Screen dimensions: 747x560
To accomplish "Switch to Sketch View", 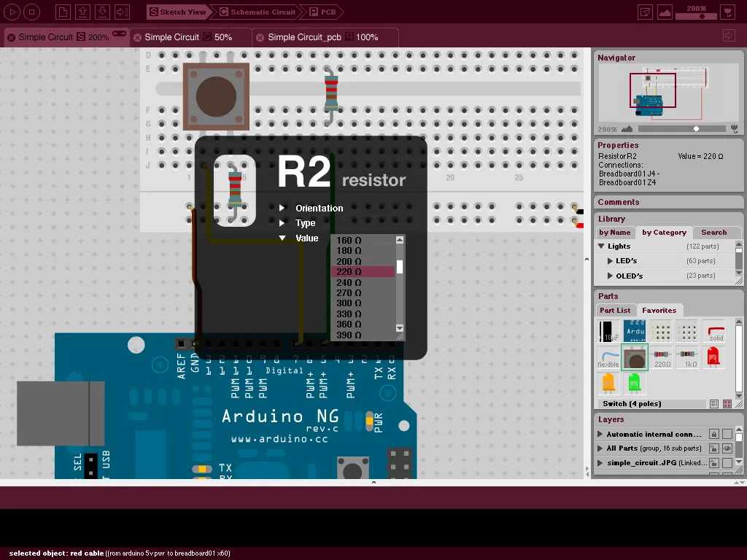I will tap(178, 12).
